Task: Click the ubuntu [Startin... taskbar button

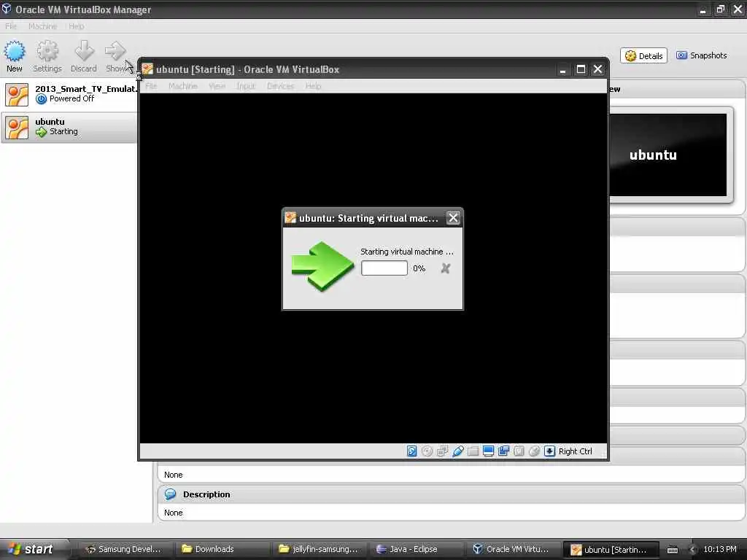Action: (611, 550)
